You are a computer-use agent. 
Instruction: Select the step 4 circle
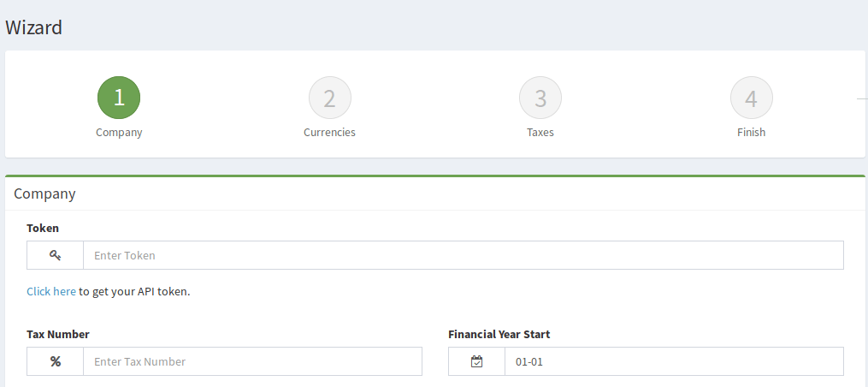[x=751, y=98]
